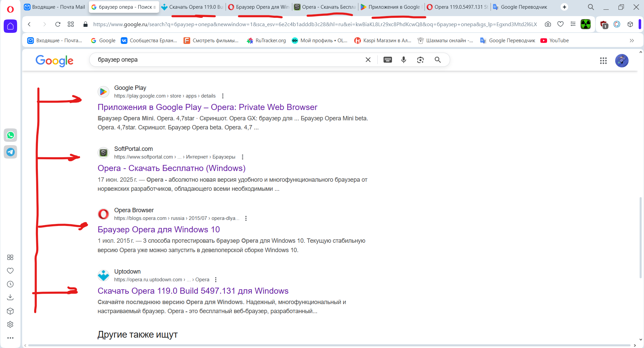Open Сообщества Ерлан VK bookmark
This screenshot has width=644, height=348.
tap(149, 41)
